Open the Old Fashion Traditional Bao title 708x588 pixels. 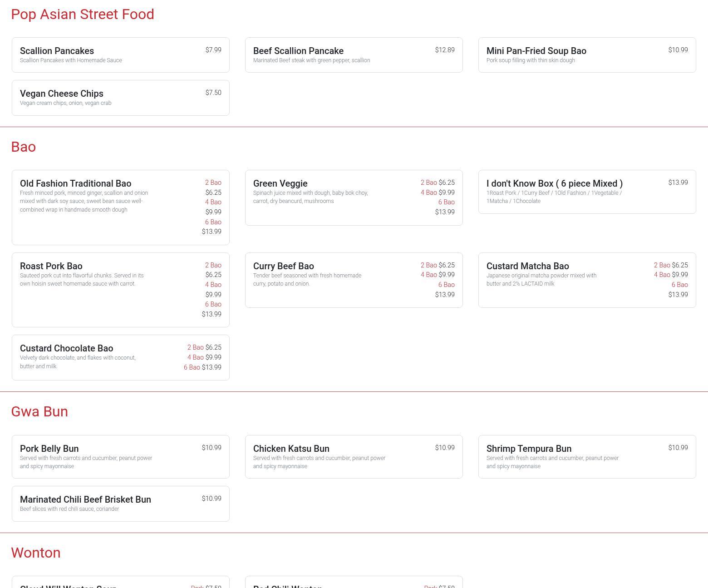click(75, 183)
